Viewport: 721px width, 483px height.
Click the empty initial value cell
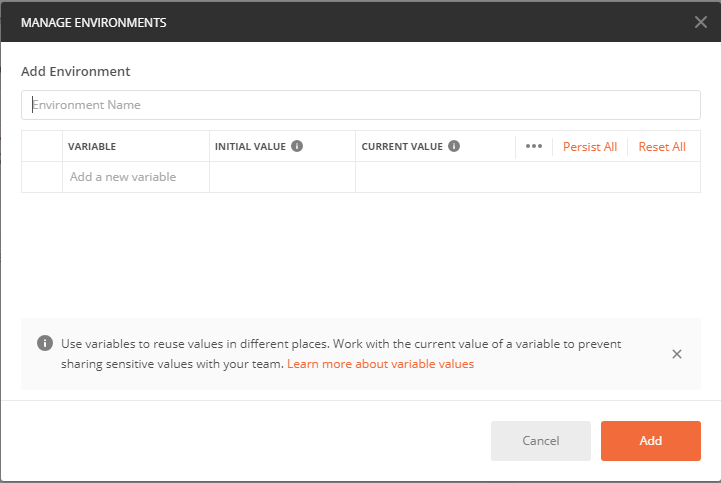[x=282, y=177]
